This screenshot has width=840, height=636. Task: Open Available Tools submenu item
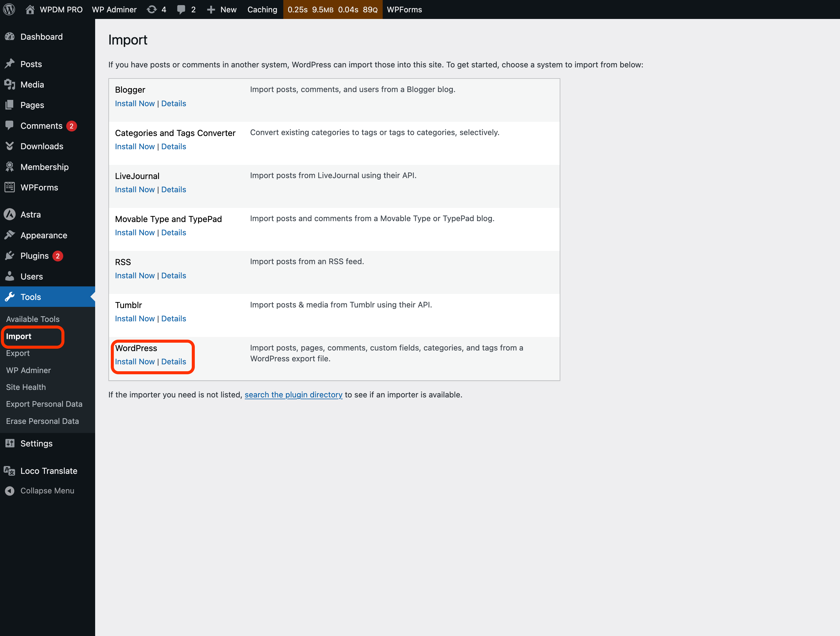coord(33,319)
